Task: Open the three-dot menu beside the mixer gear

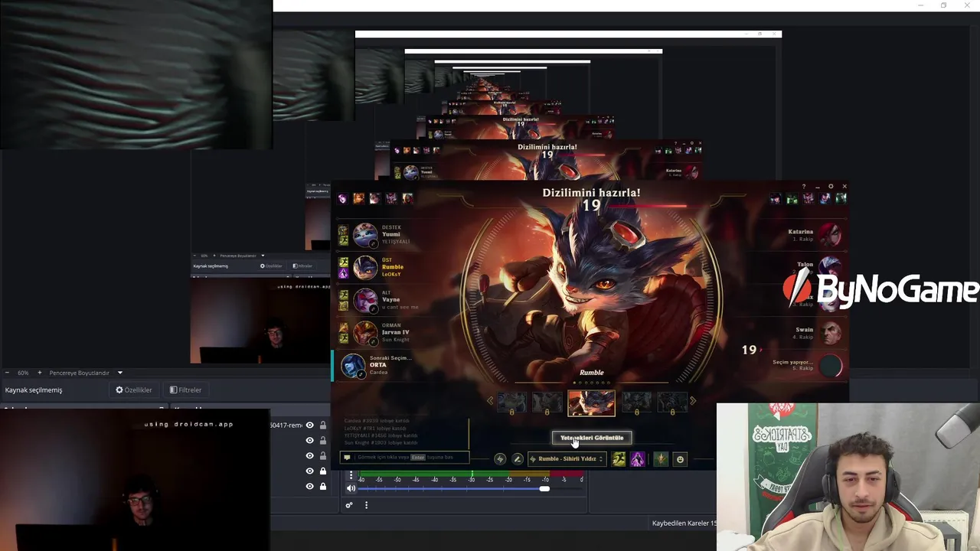Action: point(366,505)
